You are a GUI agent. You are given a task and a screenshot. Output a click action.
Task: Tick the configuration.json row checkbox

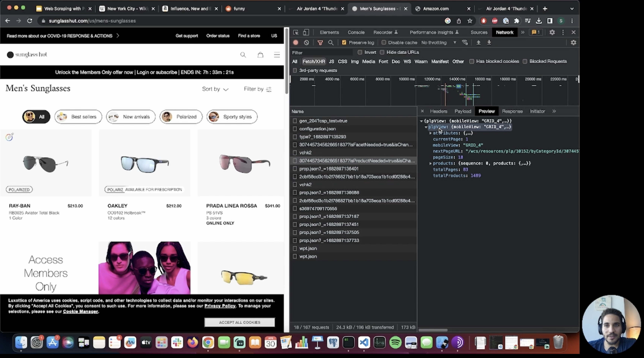(x=295, y=129)
